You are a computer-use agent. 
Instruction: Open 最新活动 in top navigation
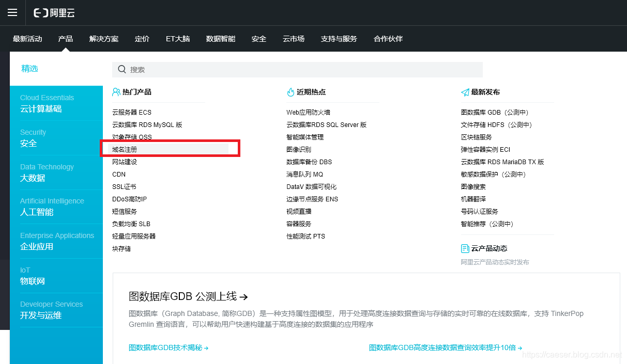click(27, 39)
